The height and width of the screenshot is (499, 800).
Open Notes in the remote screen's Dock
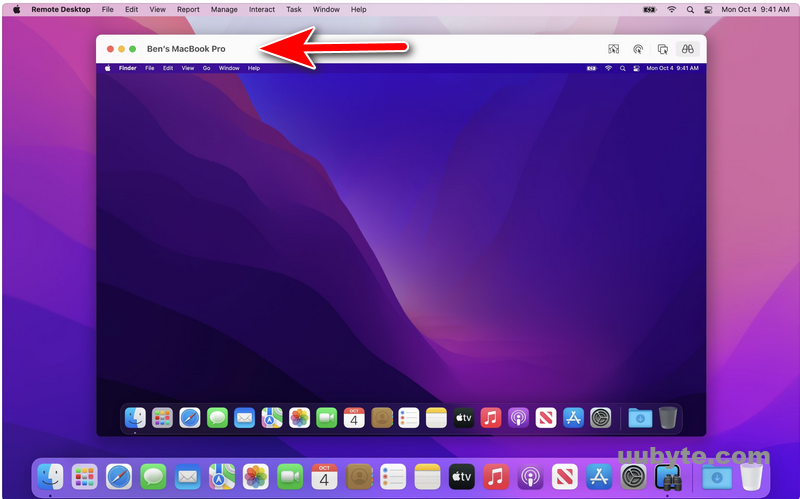coord(436,418)
